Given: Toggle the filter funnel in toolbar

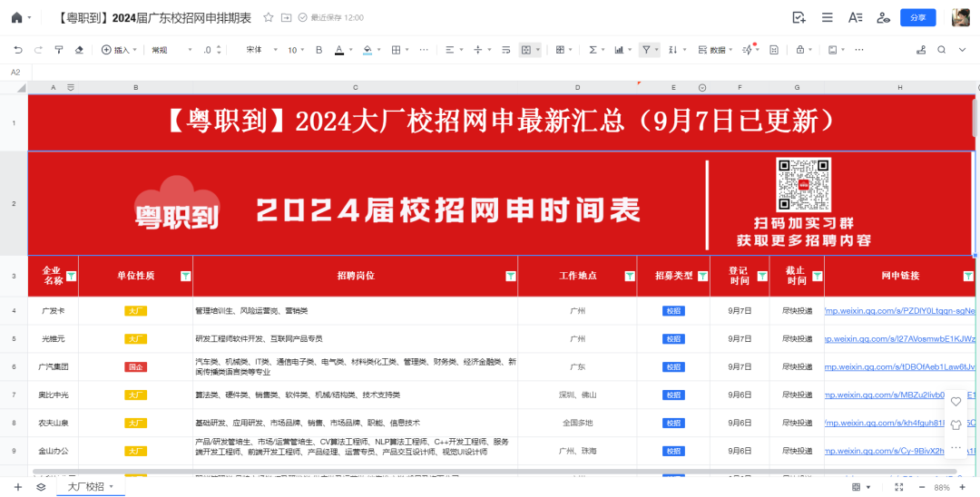Looking at the screenshot, I should 646,50.
